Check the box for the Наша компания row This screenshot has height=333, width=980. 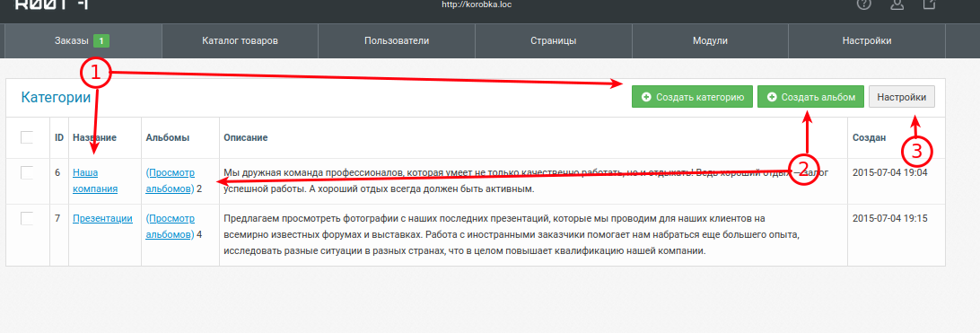[27, 173]
